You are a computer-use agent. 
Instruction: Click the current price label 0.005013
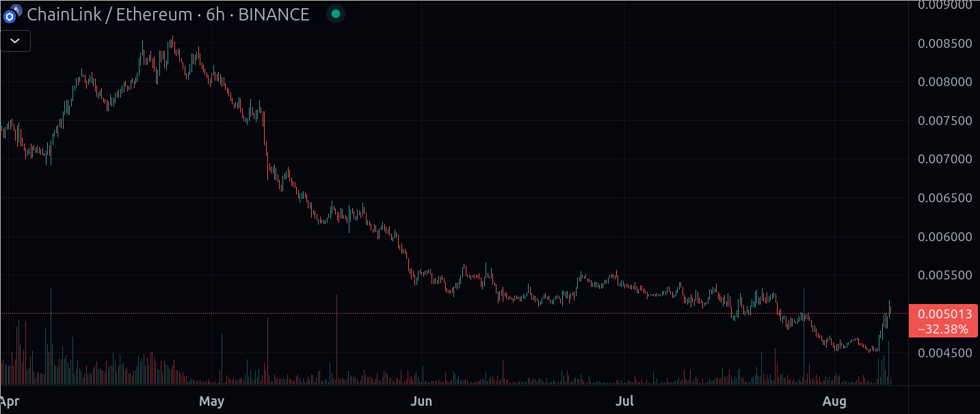click(945, 314)
